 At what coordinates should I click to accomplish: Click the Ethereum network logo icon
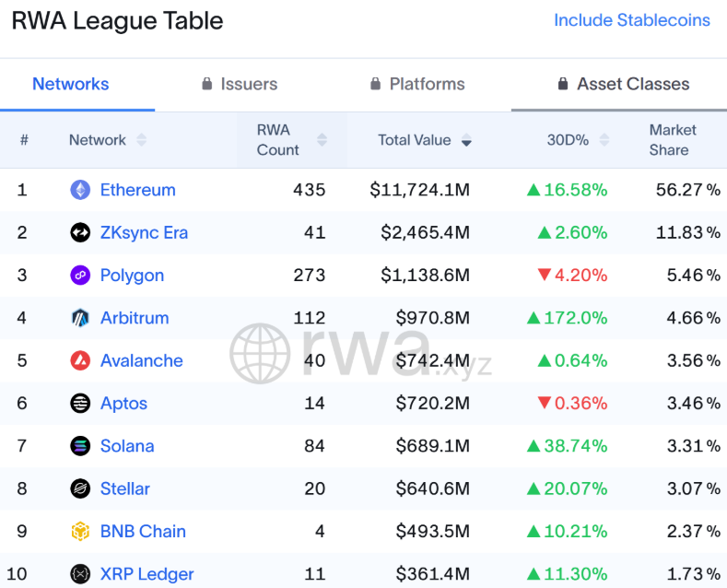[x=80, y=190]
